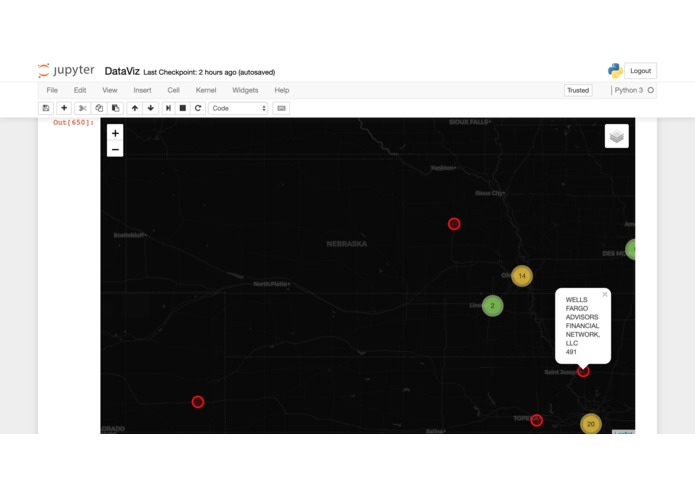
Task: Interrupt the kernel with stop icon
Action: 183,108
